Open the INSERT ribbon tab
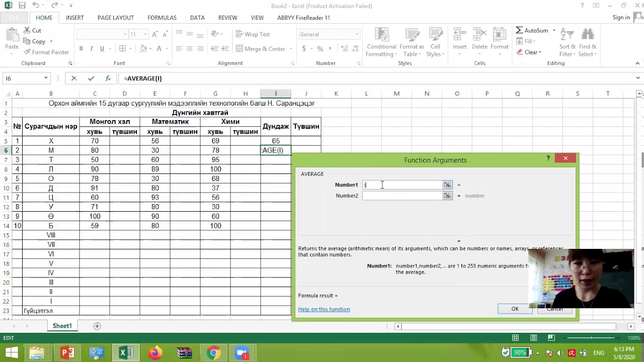 pos(75,18)
